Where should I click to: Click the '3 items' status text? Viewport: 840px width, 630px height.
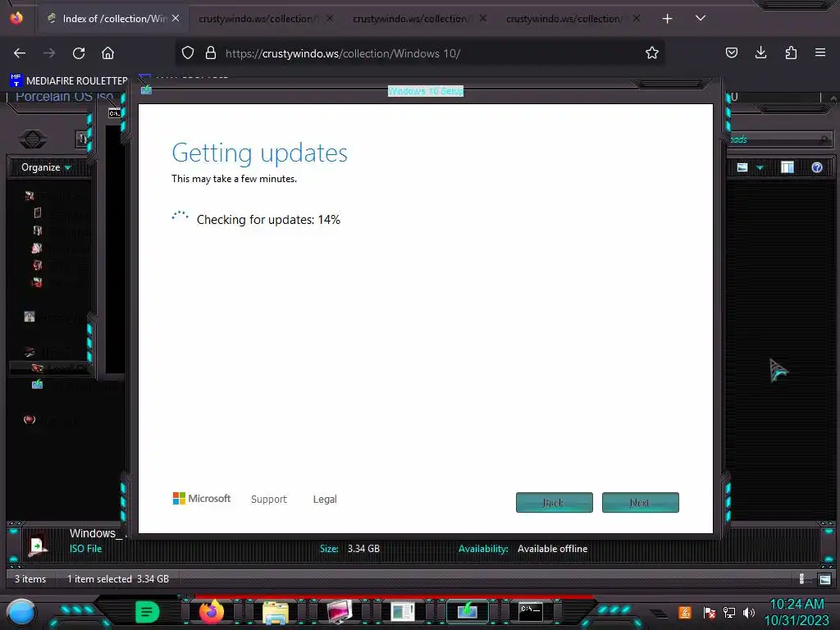click(x=30, y=579)
